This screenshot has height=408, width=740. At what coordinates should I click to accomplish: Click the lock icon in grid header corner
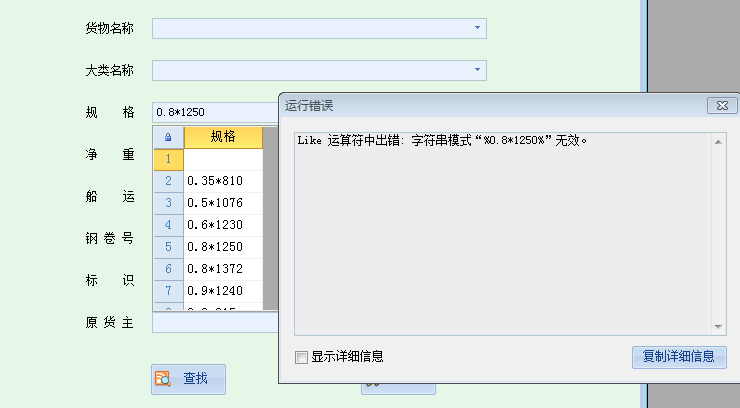[168, 137]
